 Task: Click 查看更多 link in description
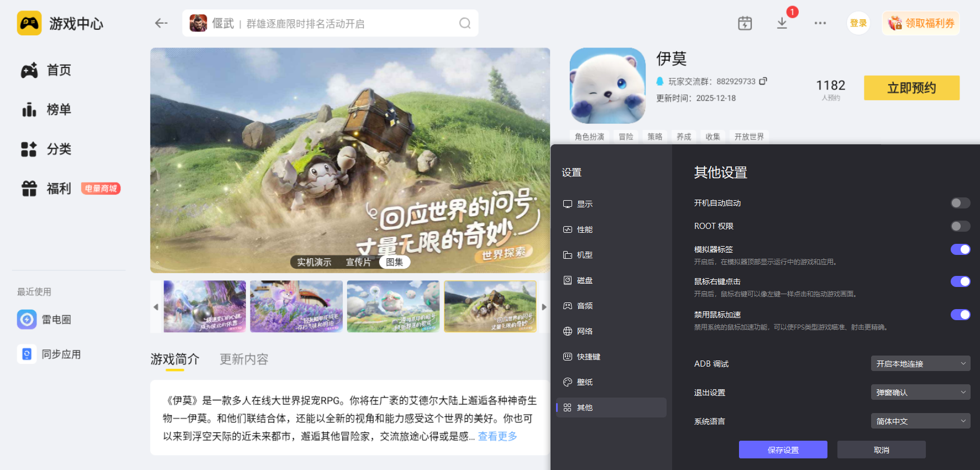coord(497,436)
